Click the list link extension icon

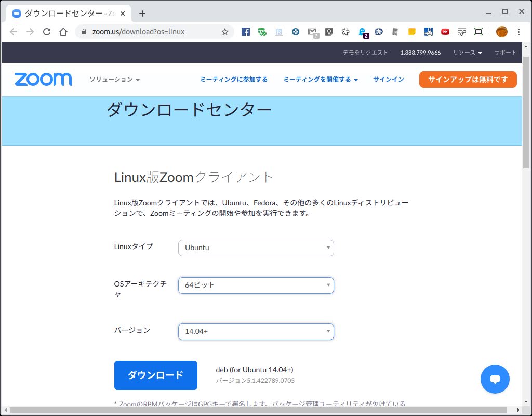[x=461, y=32]
